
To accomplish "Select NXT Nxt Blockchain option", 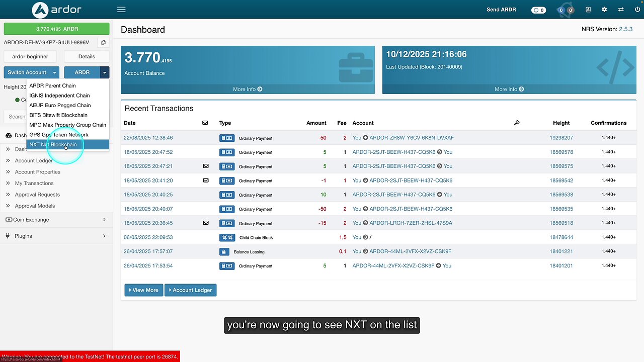I will pos(67,144).
